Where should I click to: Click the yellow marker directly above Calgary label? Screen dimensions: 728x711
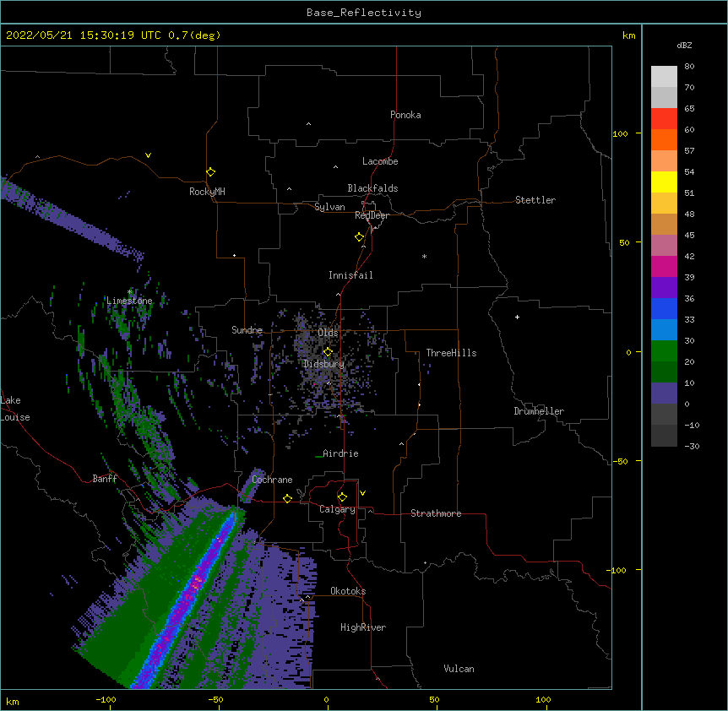click(342, 497)
